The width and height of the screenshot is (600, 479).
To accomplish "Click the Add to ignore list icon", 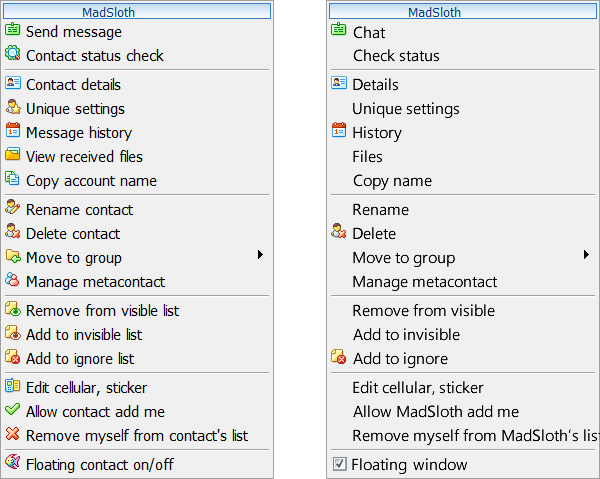I will pyautogui.click(x=12, y=358).
